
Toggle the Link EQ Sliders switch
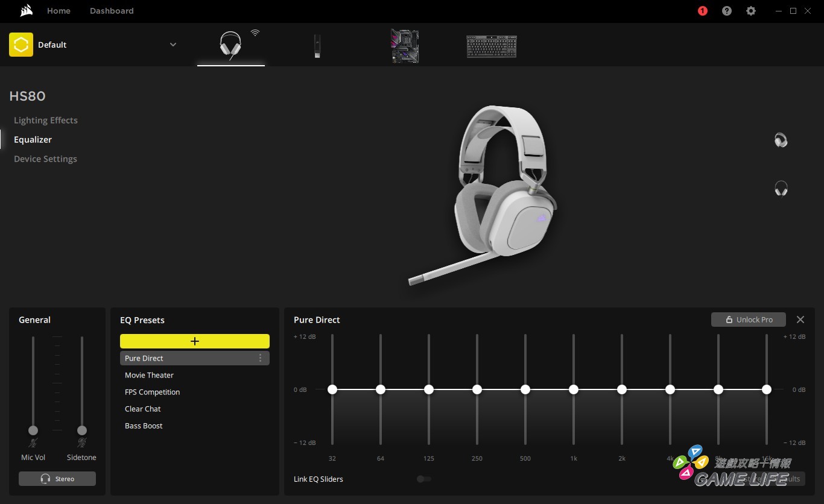[x=424, y=479]
